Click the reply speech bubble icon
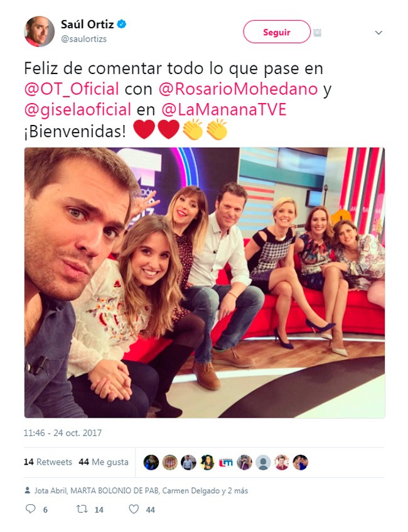 pyautogui.click(x=31, y=509)
